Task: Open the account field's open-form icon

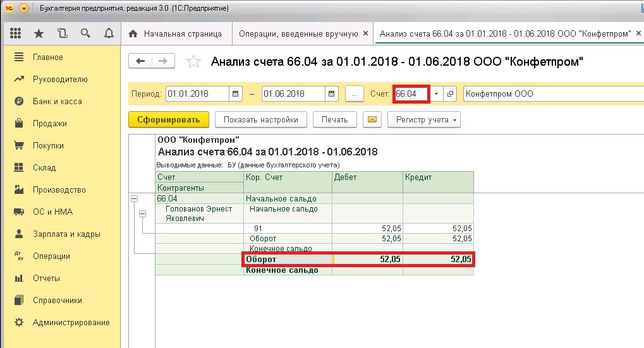Action: (450, 93)
